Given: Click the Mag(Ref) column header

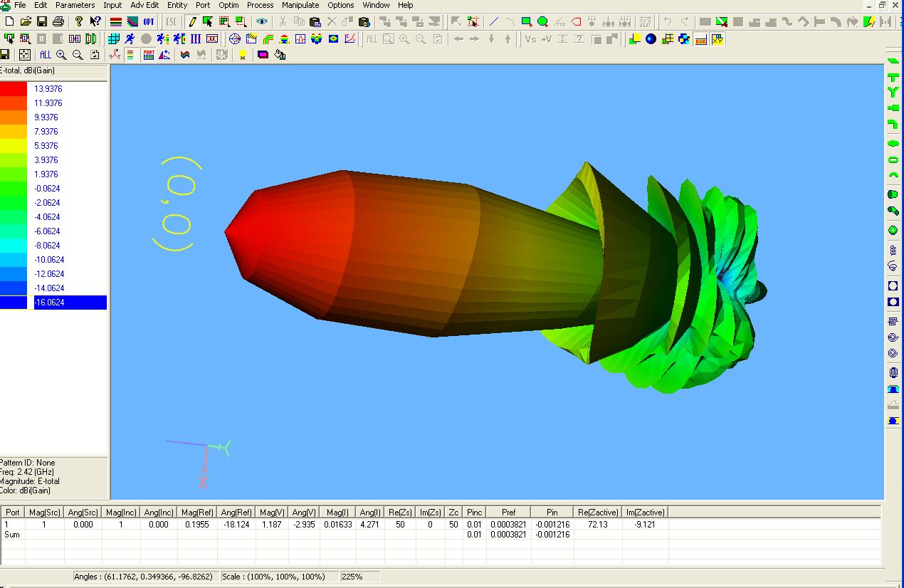Looking at the screenshot, I should click(197, 512).
